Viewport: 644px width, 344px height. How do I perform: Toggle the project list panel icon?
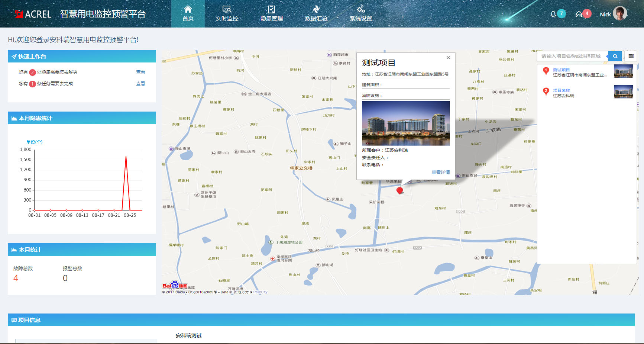pos(631,56)
